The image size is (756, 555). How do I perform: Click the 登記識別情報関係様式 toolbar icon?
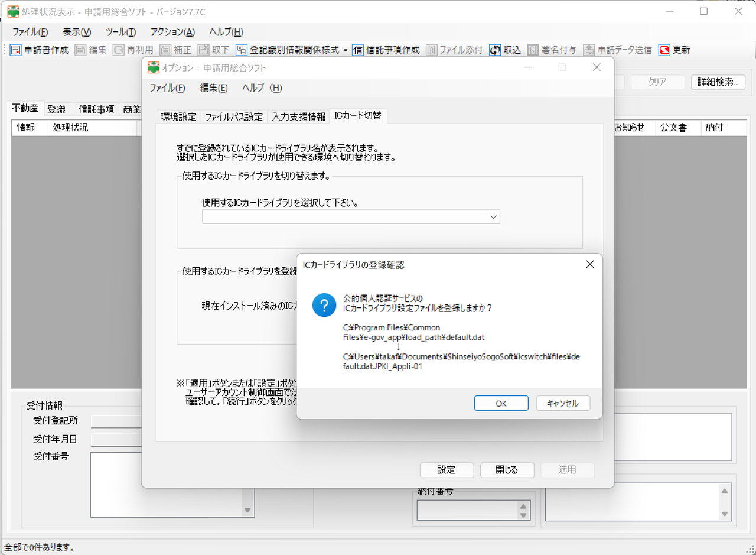pos(242,50)
